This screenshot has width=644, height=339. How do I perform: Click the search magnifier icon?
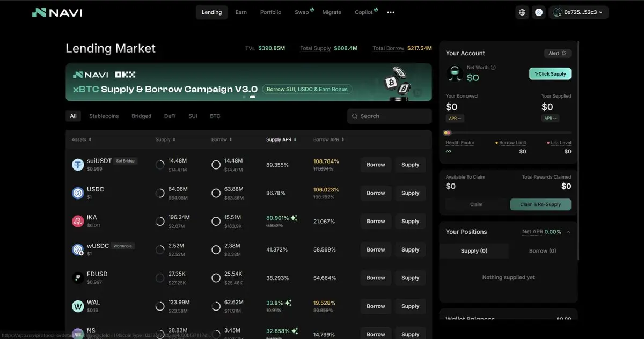tap(355, 116)
